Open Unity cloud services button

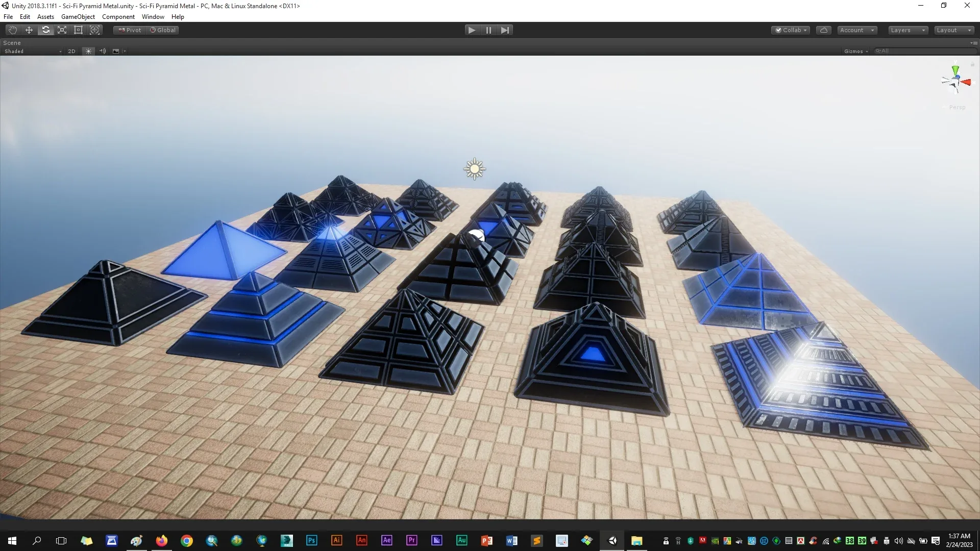[x=823, y=30]
